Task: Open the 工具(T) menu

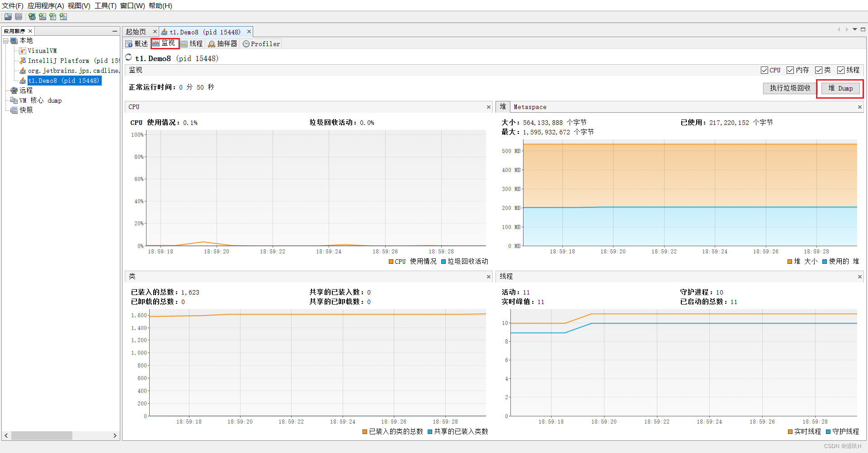Action: coord(105,6)
